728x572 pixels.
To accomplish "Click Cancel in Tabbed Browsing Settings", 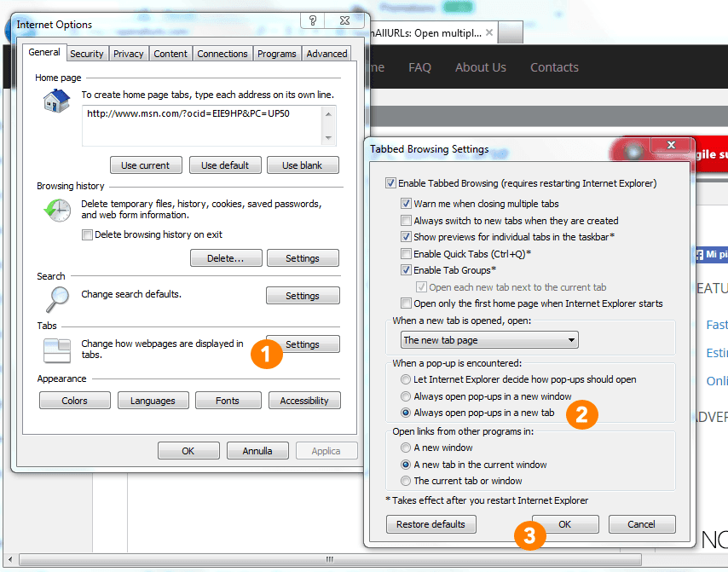I will click(x=642, y=524).
